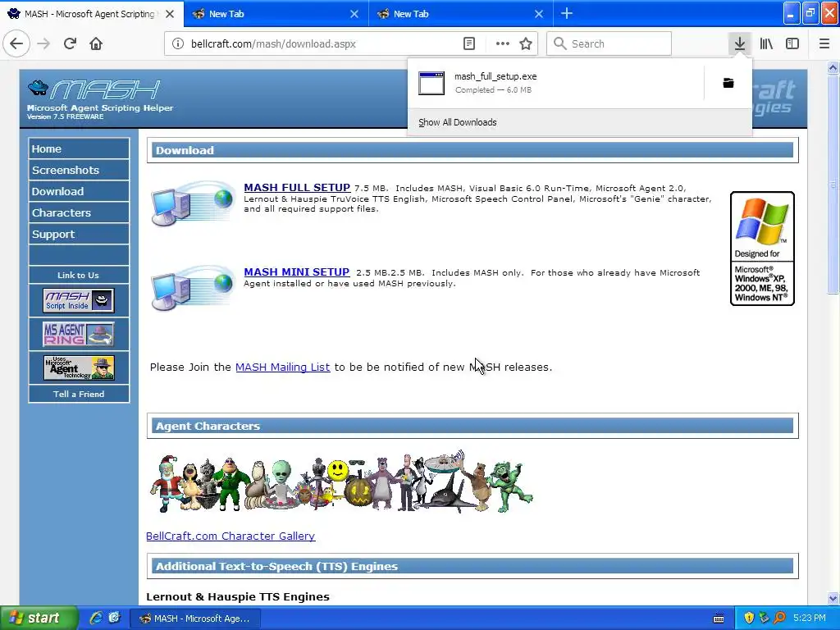Screen dimensions: 840x630
Task: Click the second quick launch icon
Action: tap(114, 618)
